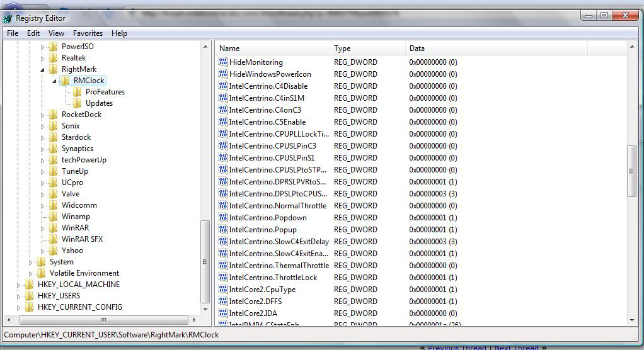Open the Help menu
The width and height of the screenshot is (644, 350).
(x=119, y=33)
